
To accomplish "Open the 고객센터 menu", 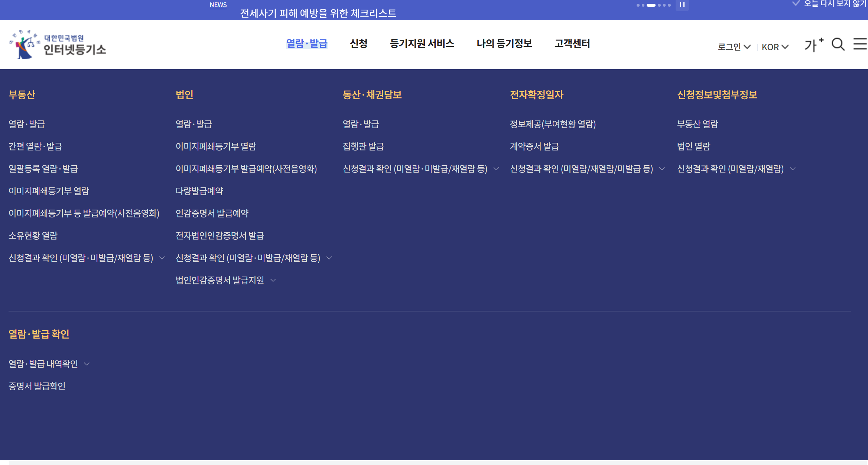I will [573, 43].
